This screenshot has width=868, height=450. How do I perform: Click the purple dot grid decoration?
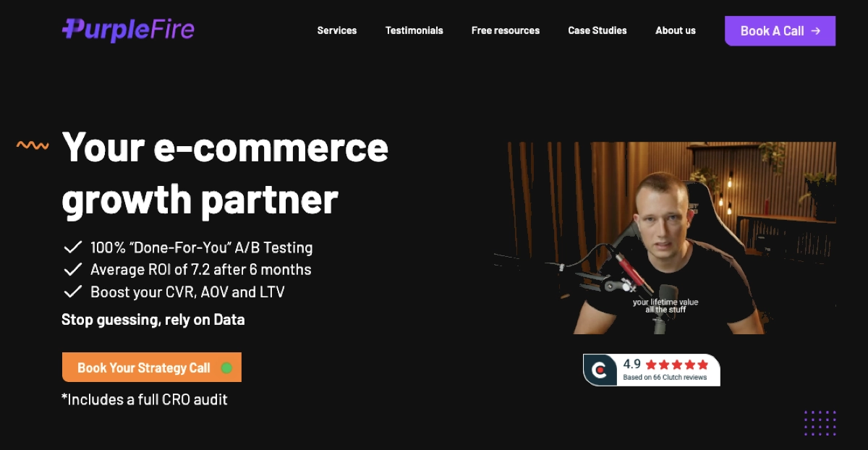tap(820, 423)
